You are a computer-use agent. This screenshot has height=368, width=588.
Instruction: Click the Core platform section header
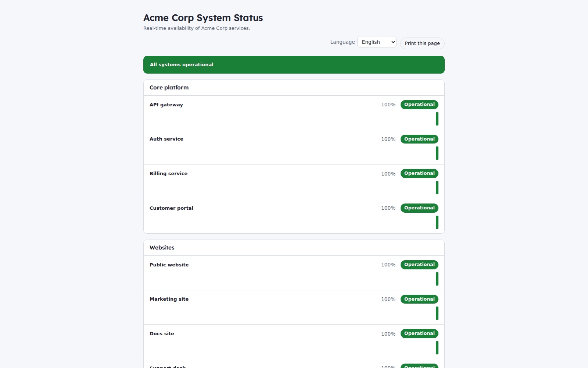294,88
